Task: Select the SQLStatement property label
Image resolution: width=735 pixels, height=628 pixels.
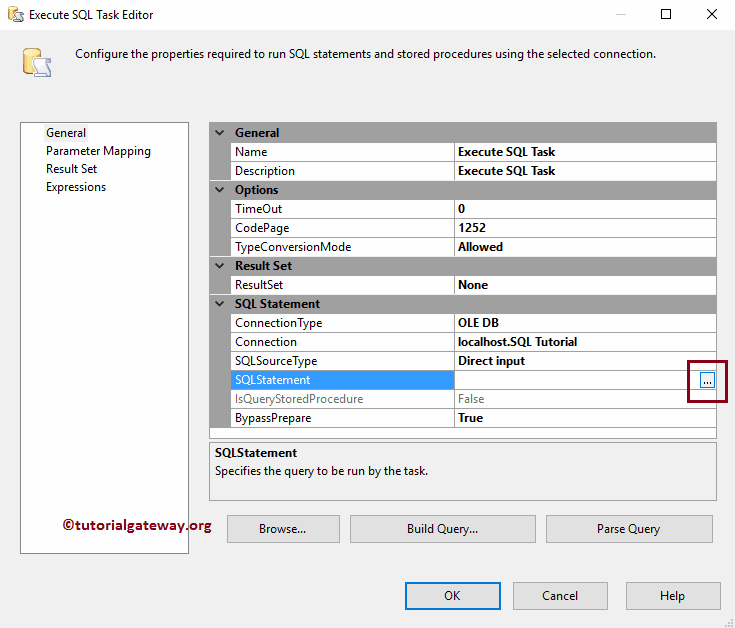Action: [x=342, y=380]
